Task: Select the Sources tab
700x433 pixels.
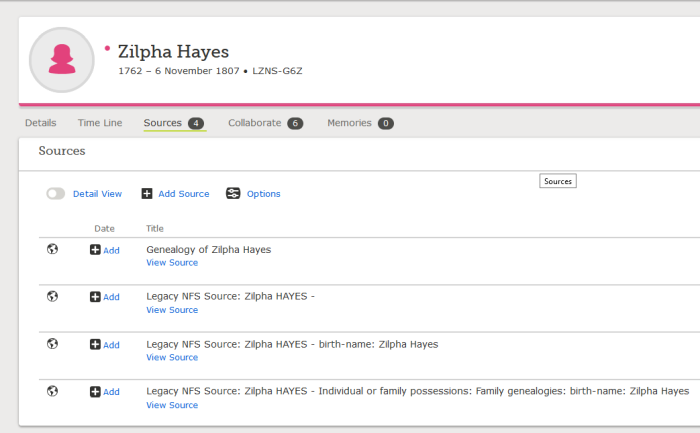Action: pyautogui.click(x=162, y=123)
